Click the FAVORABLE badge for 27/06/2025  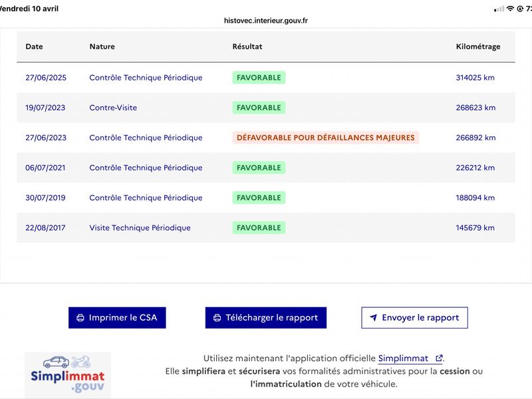pyautogui.click(x=259, y=77)
